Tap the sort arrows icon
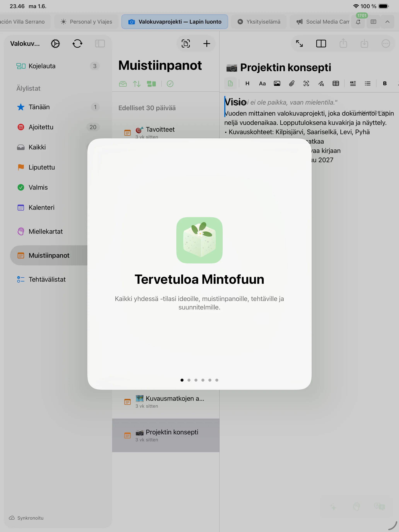 (137, 84)
